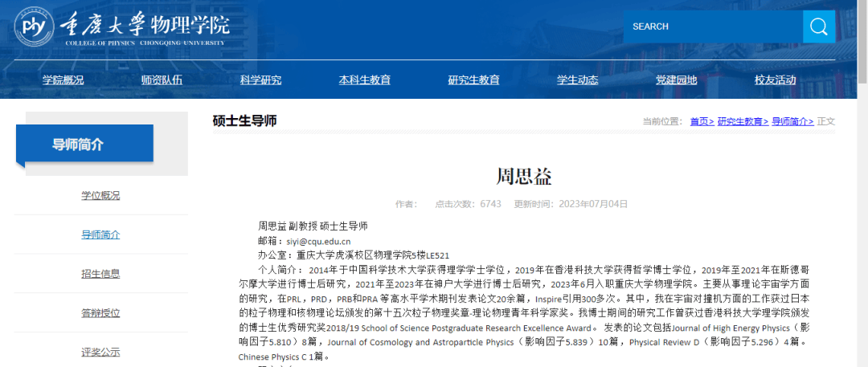The image size is (868, 367).
Task: Open the 师资队伍 navigation menu
Action: click(x=162, y=80)
